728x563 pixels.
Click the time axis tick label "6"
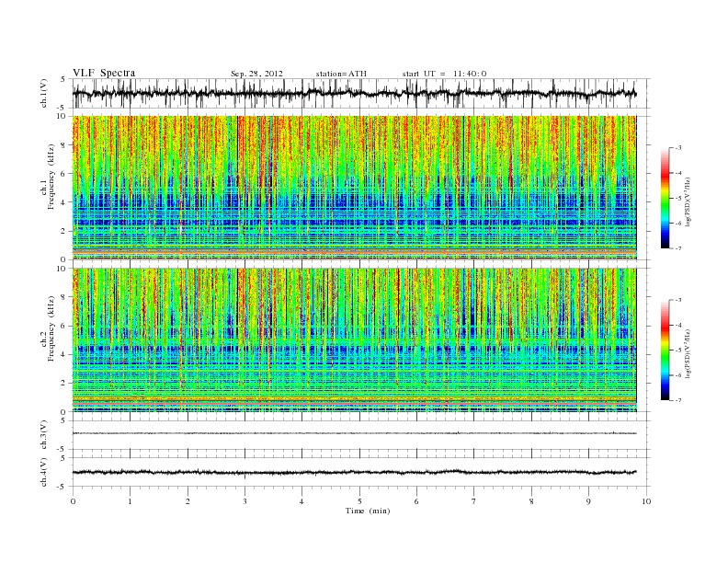tap(416, 501)
